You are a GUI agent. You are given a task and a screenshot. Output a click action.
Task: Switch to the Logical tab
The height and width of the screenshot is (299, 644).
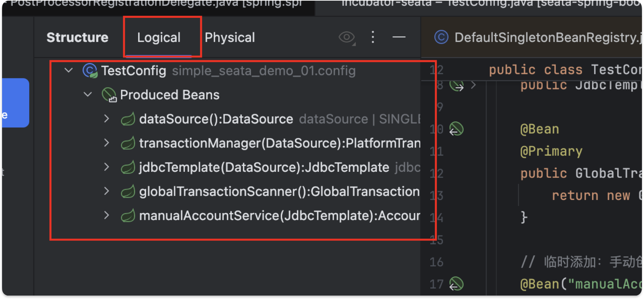point(159,37)
